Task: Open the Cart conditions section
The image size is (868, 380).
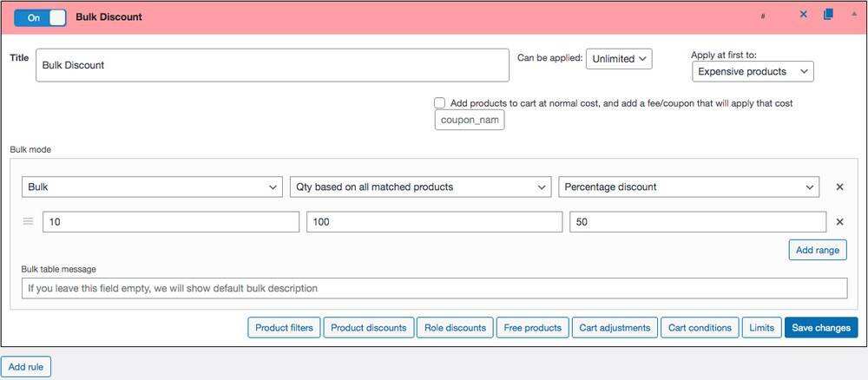Action: point(698,328)
